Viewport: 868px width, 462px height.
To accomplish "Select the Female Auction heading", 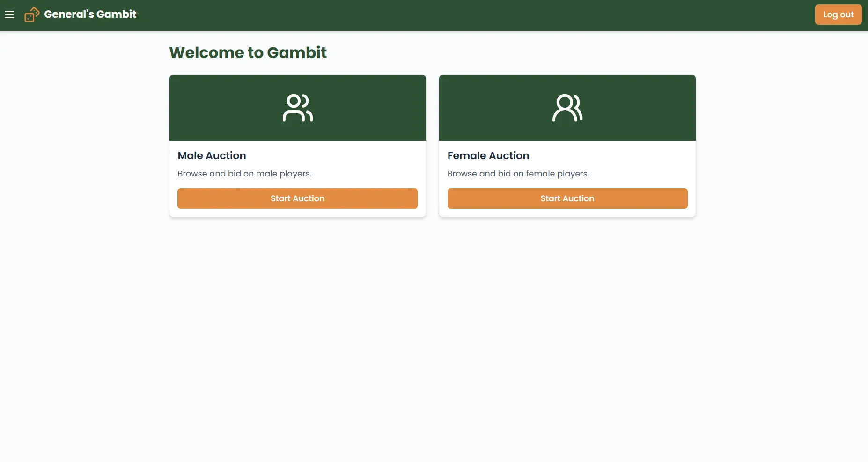I will coord(488,155).
